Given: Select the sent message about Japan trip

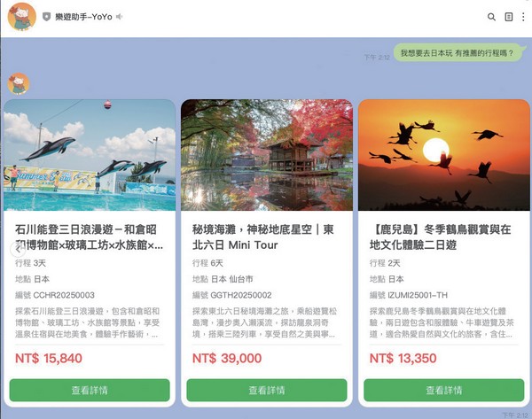Looking at the screenshot, I should pos(458,53).
